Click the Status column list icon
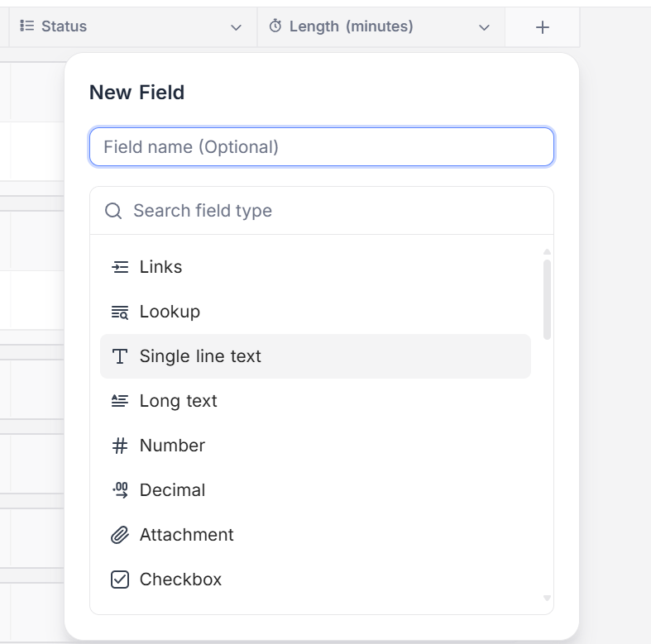This screenshot has height=644, width=651. click(26, 26)
